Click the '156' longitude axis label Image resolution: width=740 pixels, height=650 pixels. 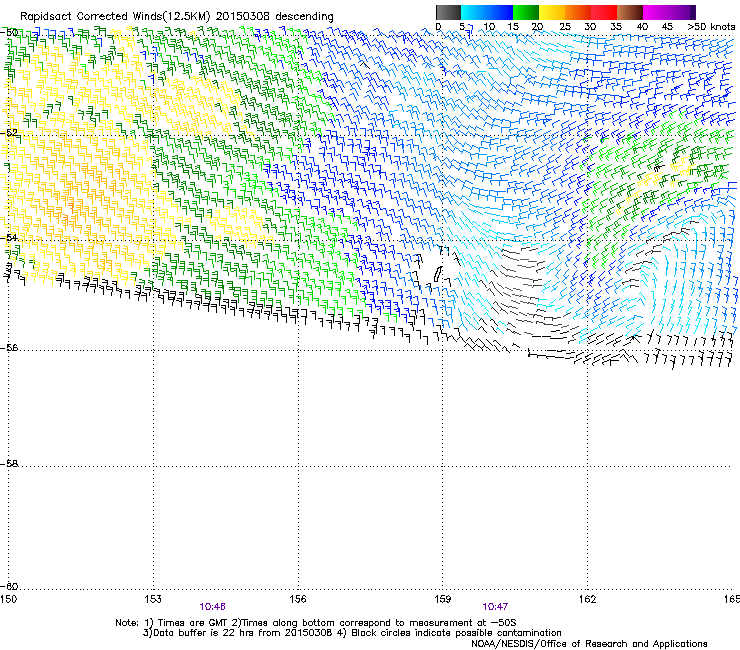pyautogui.click(x=298, y=599)
